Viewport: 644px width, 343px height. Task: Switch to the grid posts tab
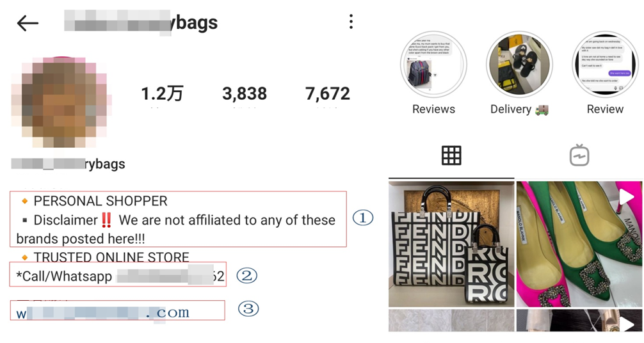pos(451,156)
